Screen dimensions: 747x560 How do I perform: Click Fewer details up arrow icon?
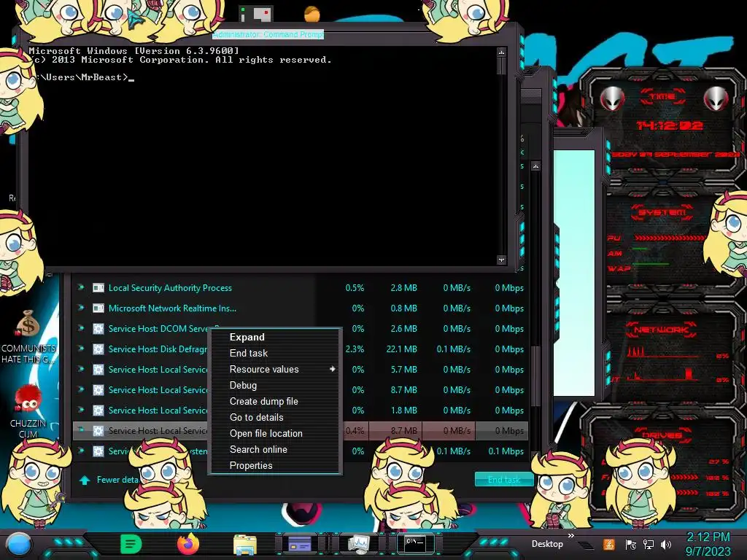pyautogui.click(x=85, y=480)
